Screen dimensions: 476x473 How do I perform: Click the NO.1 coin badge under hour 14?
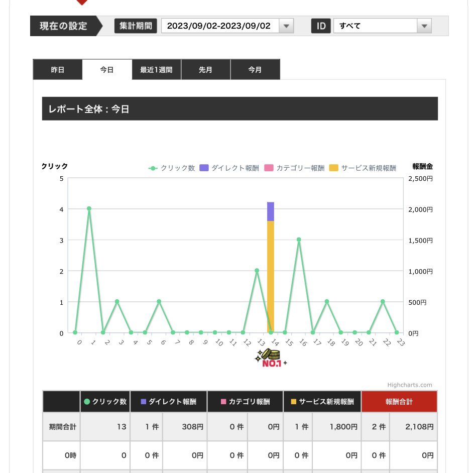coord(271,358)
